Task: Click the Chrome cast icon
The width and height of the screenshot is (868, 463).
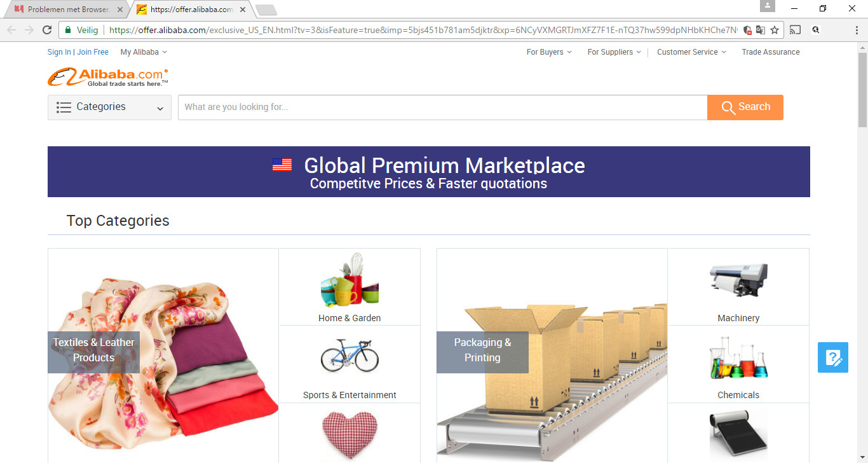Action: [795, 30]
